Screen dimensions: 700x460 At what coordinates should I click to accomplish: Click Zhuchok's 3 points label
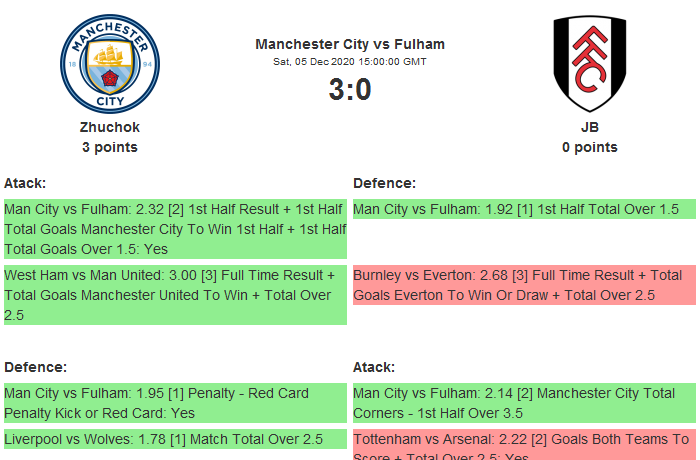tap(110, 147)
